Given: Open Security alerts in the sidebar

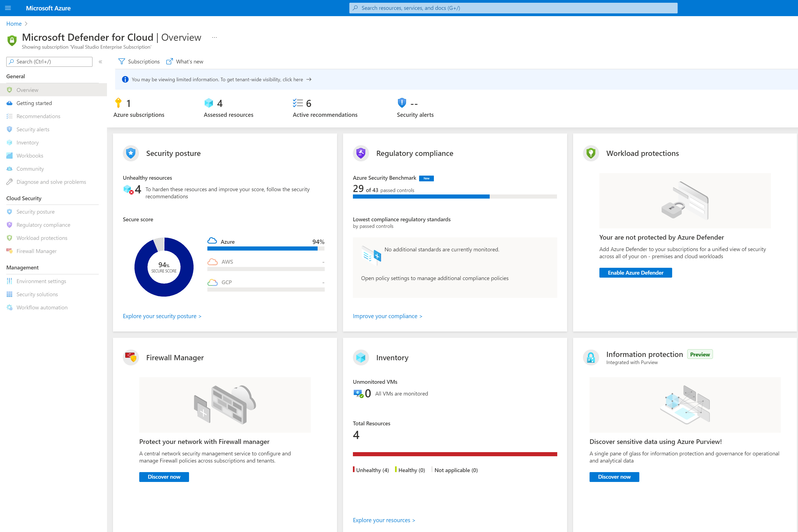Looking at the screenshot, I should (x=33, y=129).
